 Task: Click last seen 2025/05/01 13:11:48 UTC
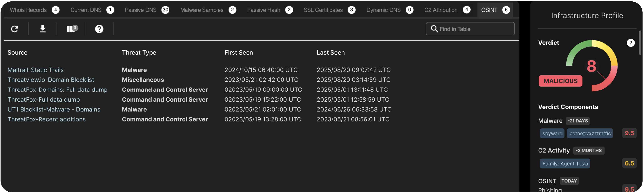point(352,90)
